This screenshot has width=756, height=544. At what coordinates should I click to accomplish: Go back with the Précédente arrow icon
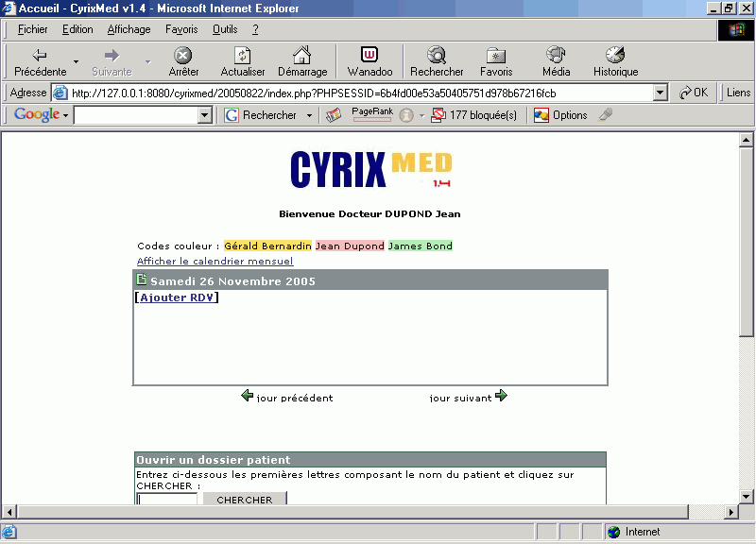[x=40, y=55]
